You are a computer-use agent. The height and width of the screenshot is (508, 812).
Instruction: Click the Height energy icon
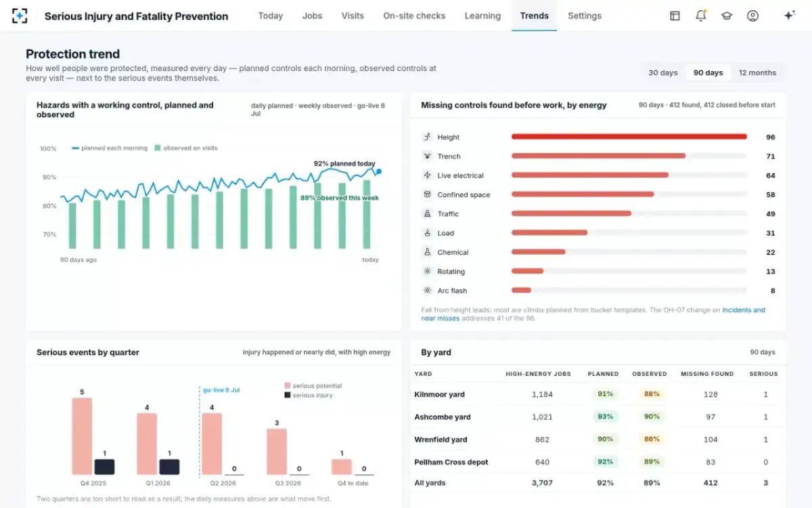(427, 137)
